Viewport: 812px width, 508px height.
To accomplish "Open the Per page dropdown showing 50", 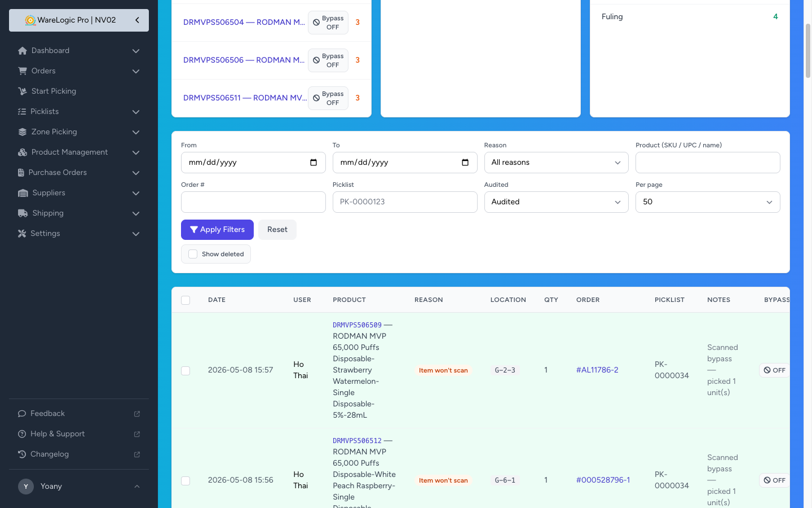I will (x=708, y=202).
